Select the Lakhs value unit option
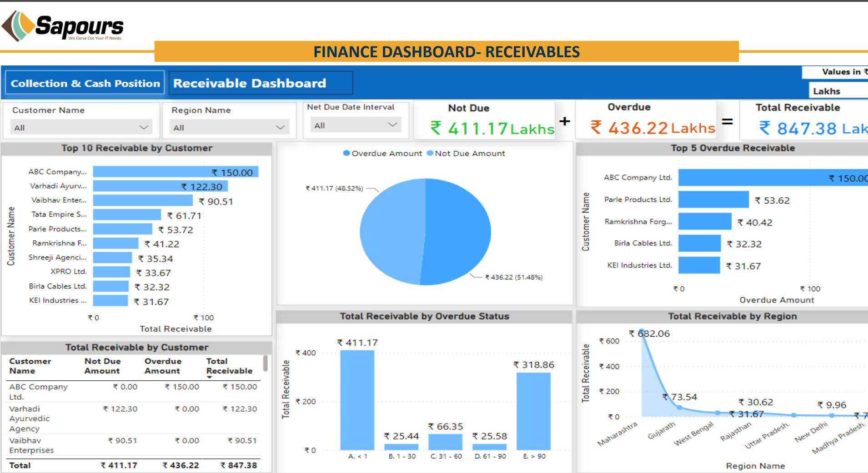Image resolution: width=868 pixels, height=473 pixels. [838, 91]
